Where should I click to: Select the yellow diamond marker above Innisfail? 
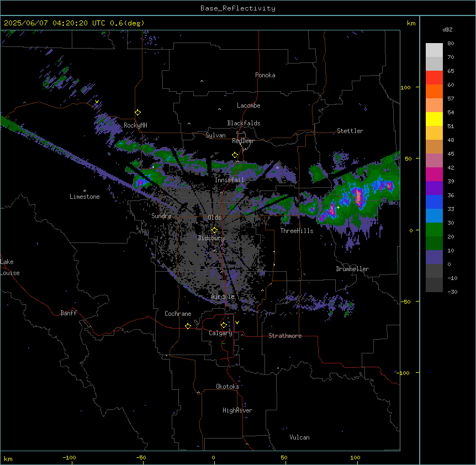coord(235,155)
